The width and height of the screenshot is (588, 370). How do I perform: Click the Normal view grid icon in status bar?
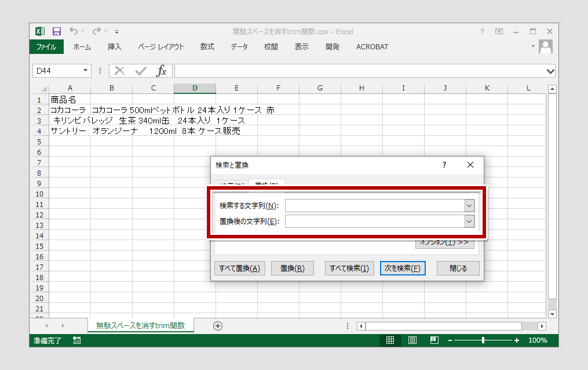click(x=390, y=340)
